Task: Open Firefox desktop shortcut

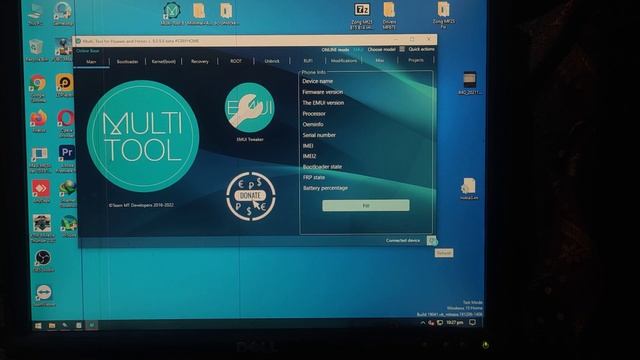Action: [x=39, y=121]
